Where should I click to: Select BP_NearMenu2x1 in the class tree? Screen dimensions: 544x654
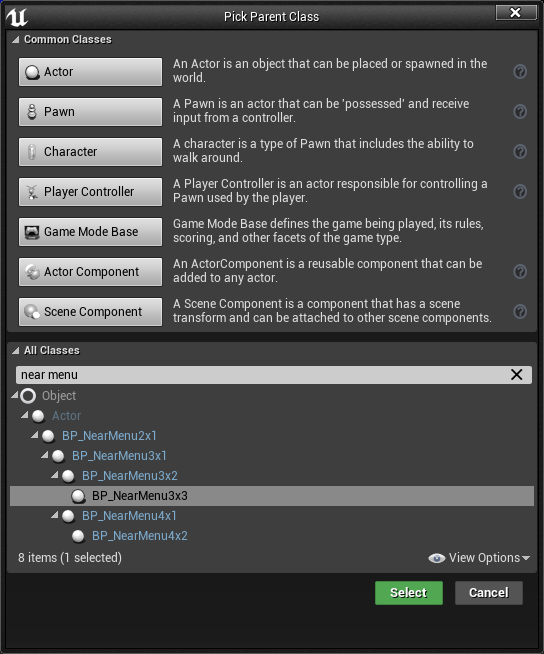click(x=109, y=435)
